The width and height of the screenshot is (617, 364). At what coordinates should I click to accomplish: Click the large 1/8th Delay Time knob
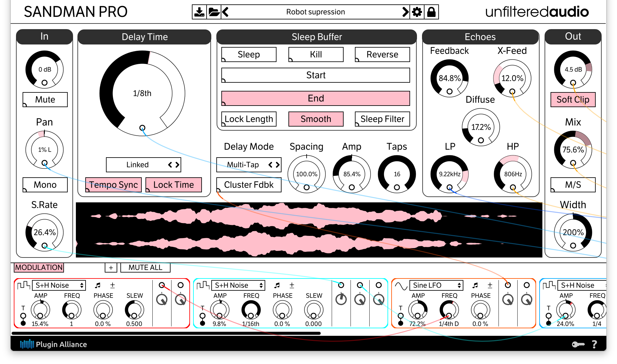(142, 93)
